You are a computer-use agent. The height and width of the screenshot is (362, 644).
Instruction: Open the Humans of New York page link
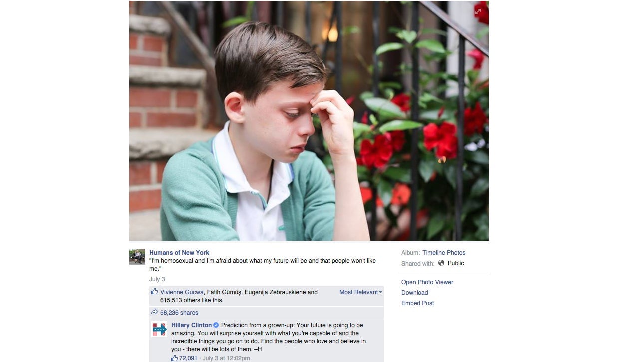point(179,253)
